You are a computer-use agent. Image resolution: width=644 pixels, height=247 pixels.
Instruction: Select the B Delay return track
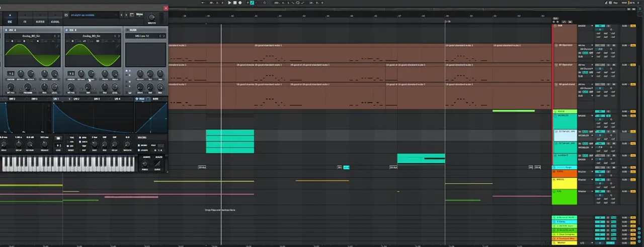pos(565,221)
